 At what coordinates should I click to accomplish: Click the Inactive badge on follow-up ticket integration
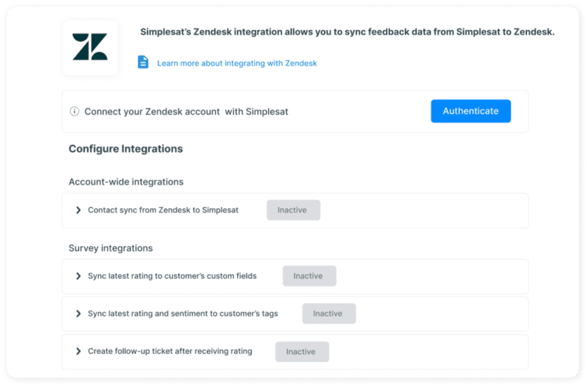point(302,351)
